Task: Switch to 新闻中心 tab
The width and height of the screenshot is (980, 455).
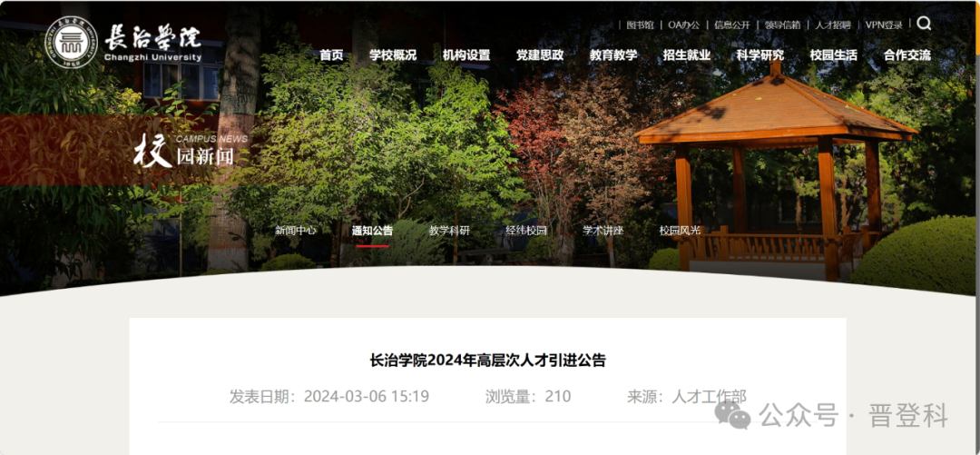Action: click(x=296, y=231)
